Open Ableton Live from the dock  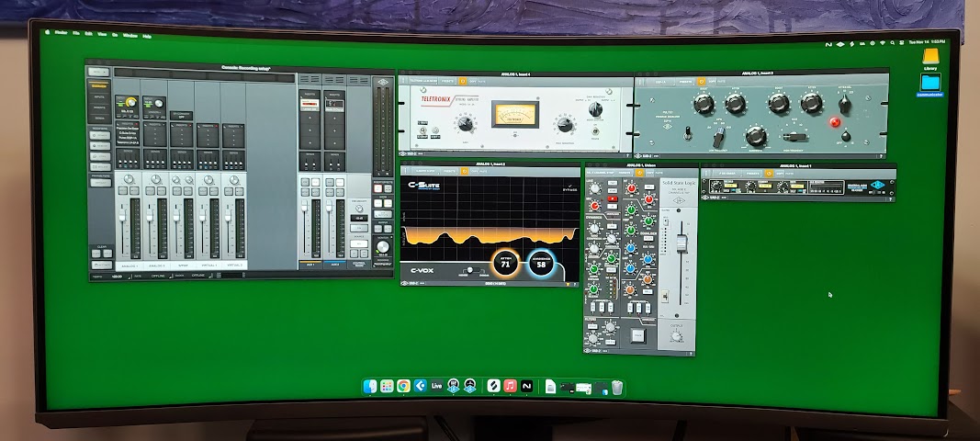point(437,386)
